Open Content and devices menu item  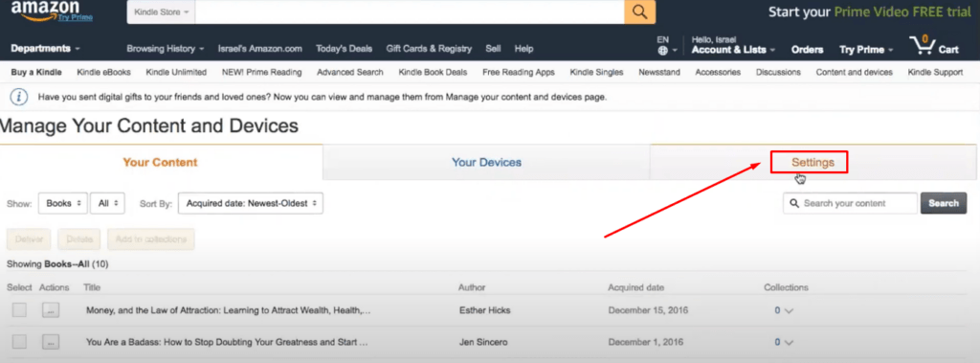[855, 72]
